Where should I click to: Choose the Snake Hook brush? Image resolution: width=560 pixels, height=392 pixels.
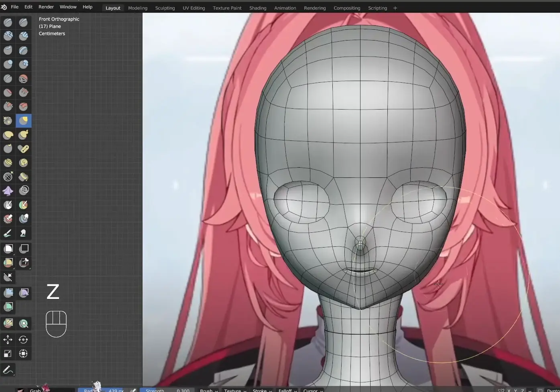(x=24, y=135)
